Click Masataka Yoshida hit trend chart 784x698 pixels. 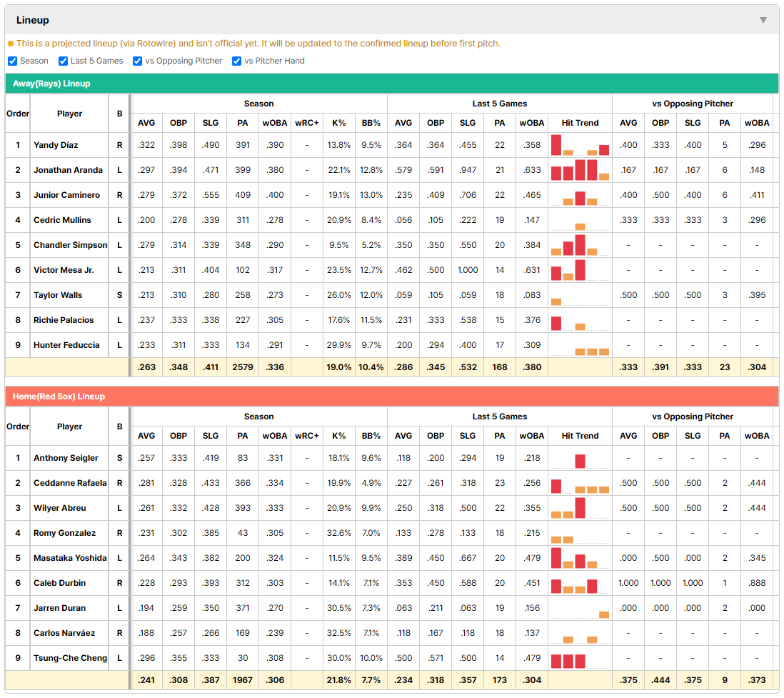(580, 558)
